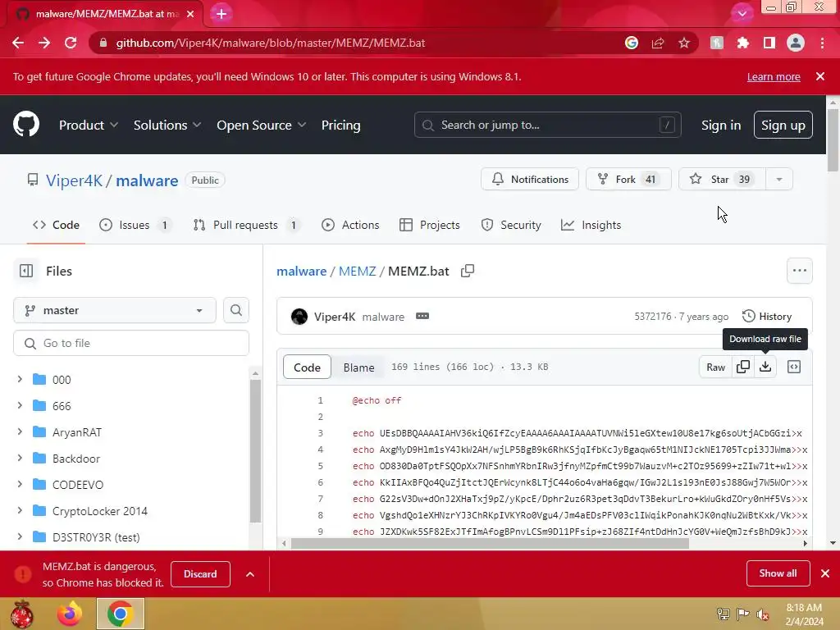Image resolution: width=840 pixels, height=630 pixels.
Task: Open the Solutions dropdown menu
Action: click(x=167, y=125)
